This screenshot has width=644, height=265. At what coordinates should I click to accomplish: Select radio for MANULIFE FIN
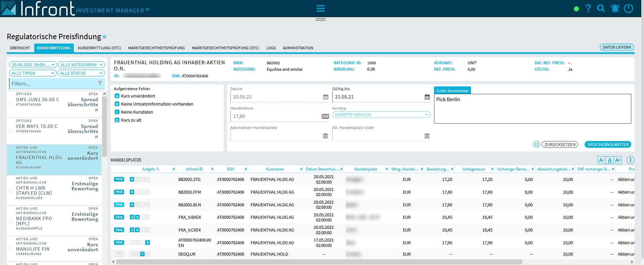[x=11, y=249]
